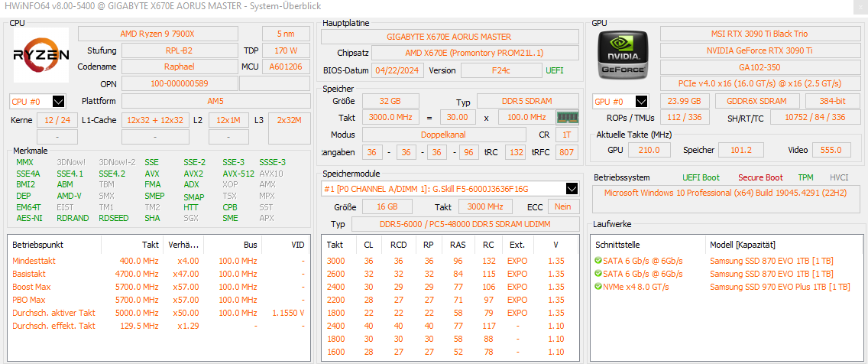Click the HVCI indicator
Screen dimensions: 868x364
click(839, 177)
